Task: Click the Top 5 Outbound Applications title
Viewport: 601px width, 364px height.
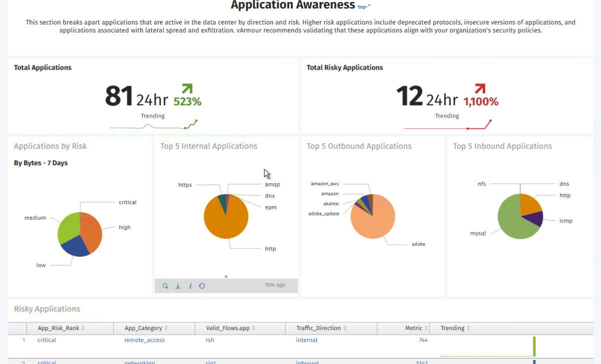Action: 359,146
